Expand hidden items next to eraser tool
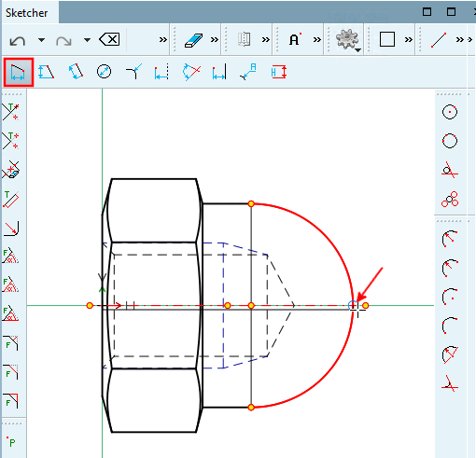 (215, 39)
